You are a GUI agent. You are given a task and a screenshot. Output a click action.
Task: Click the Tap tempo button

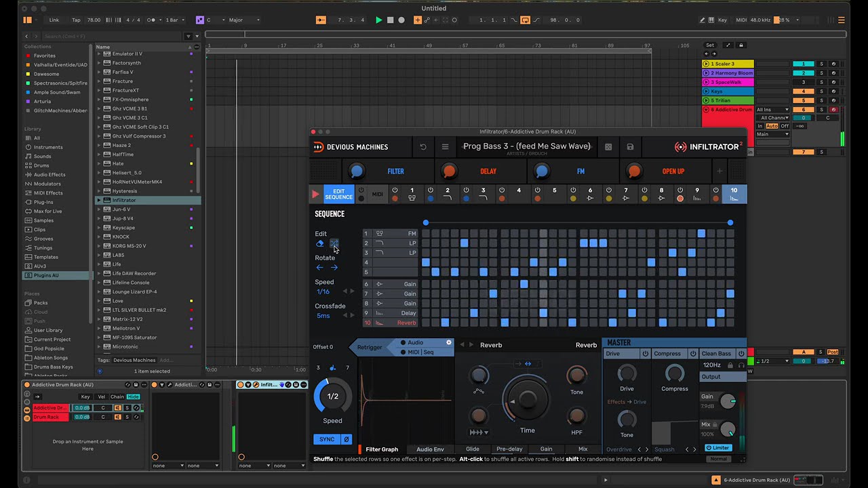coord(76,20)
